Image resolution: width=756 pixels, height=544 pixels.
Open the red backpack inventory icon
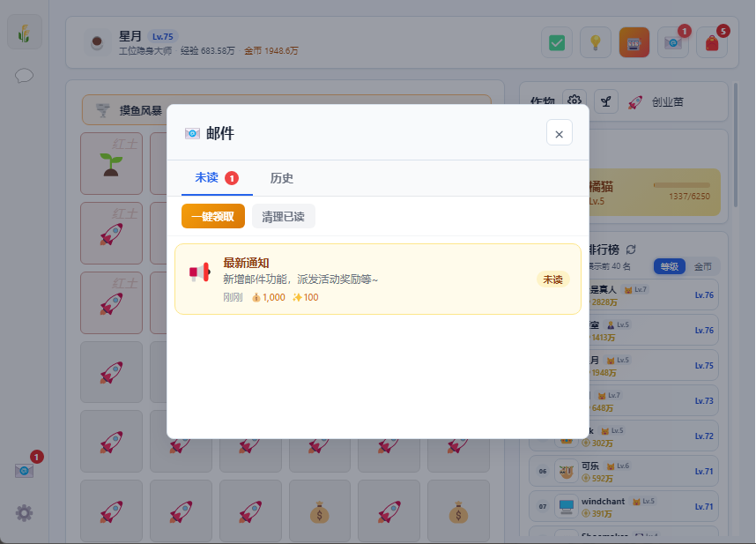tap(712, 43)
